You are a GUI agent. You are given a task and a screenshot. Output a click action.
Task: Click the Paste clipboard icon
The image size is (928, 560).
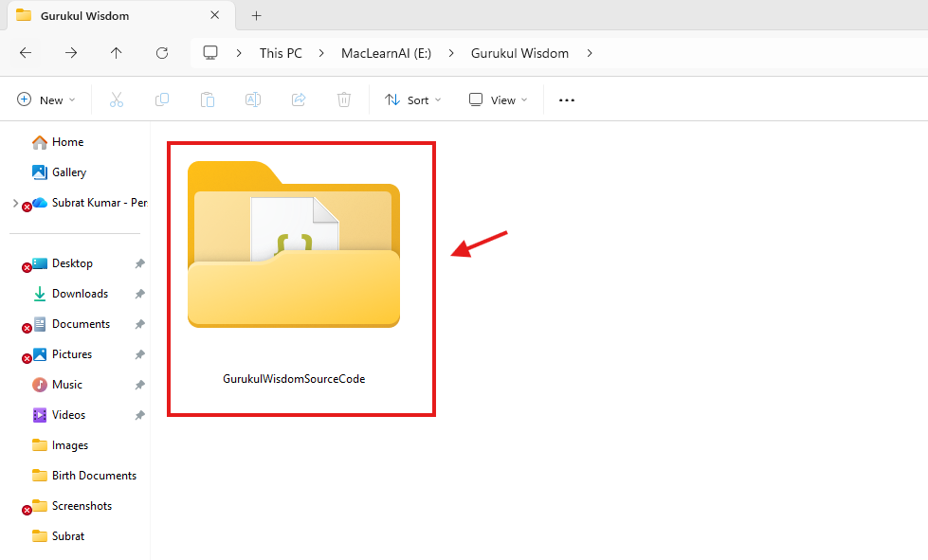[x=208, y=99]
